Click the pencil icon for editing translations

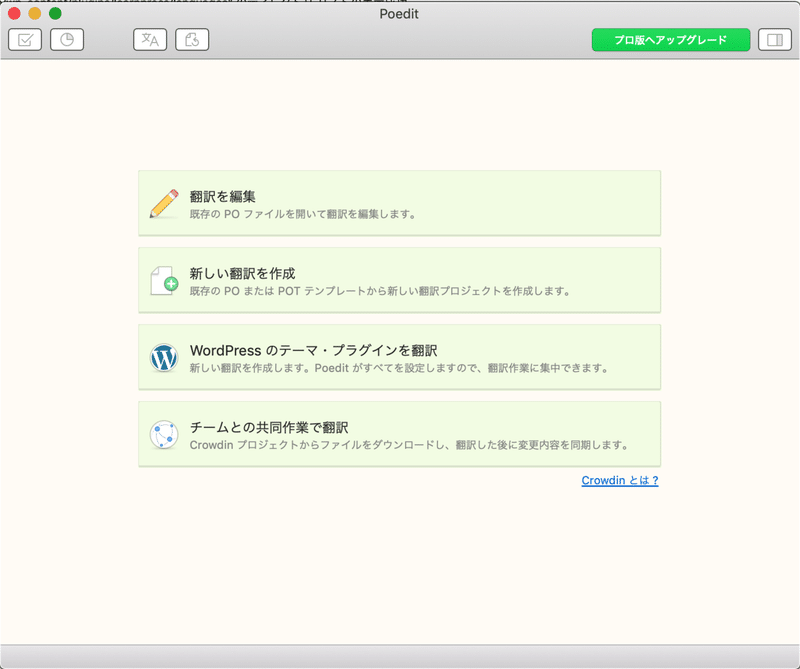coord(164,204)
